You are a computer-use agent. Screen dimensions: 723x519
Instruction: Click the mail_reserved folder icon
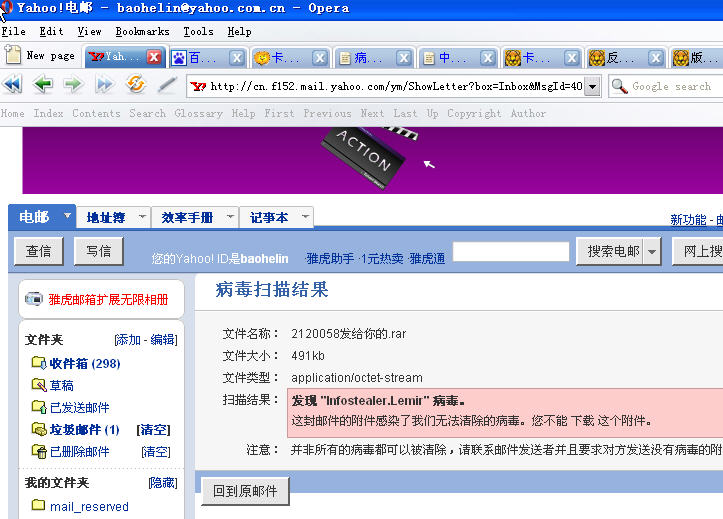click(38, 505)
